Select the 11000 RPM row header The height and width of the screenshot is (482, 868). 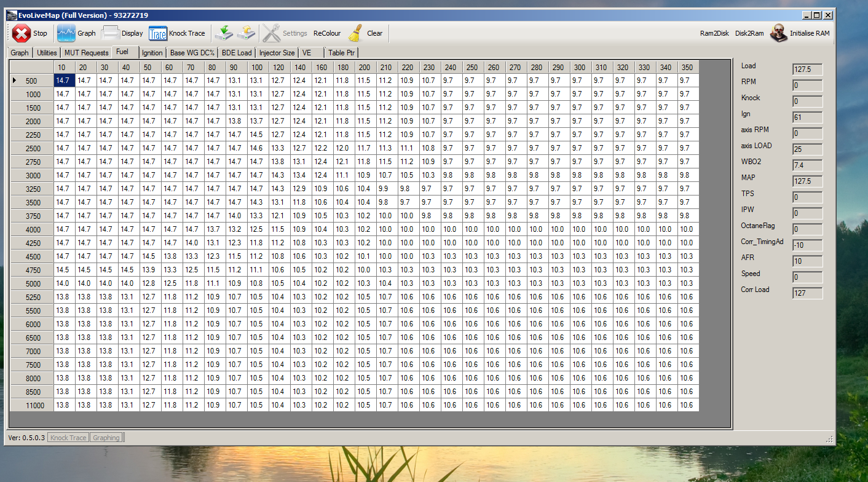(x=32, y=405)
